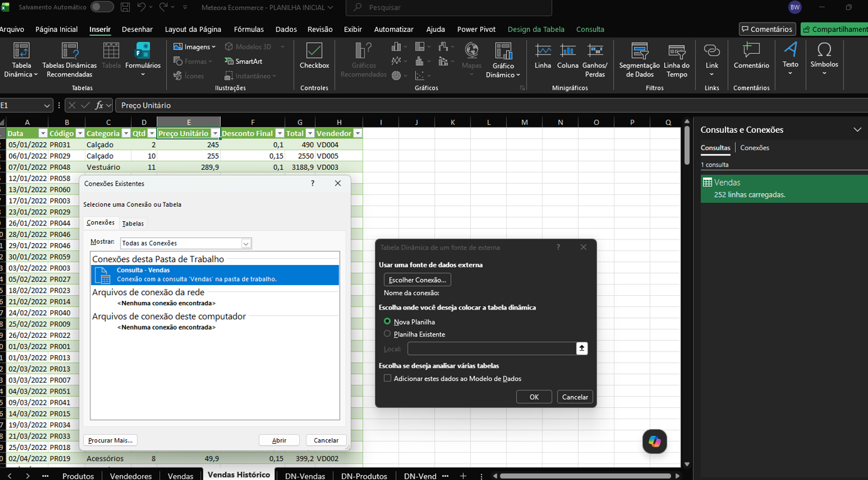Open the Power Pivot tab
The height and width of the screenshot is (480, 868).
(476, 29)
